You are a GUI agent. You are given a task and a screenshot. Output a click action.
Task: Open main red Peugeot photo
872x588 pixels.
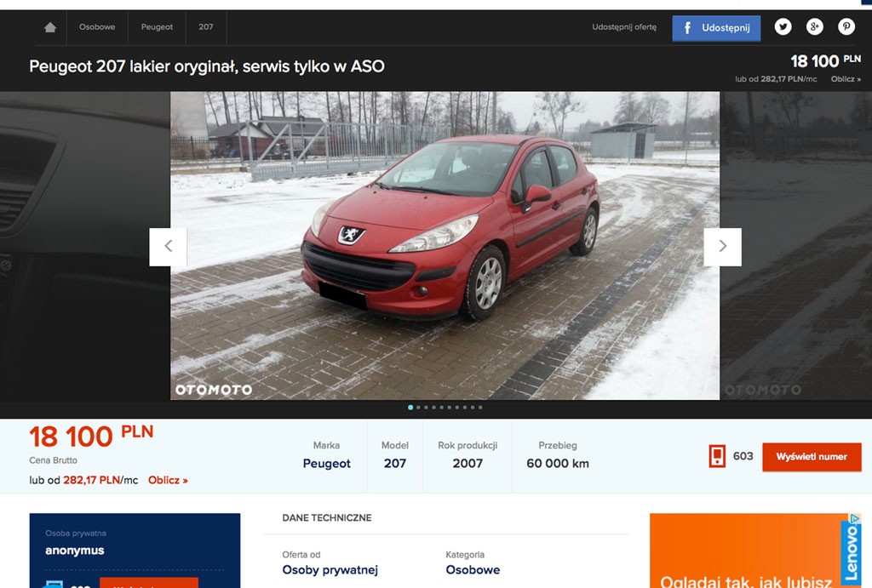coord(445,246)
